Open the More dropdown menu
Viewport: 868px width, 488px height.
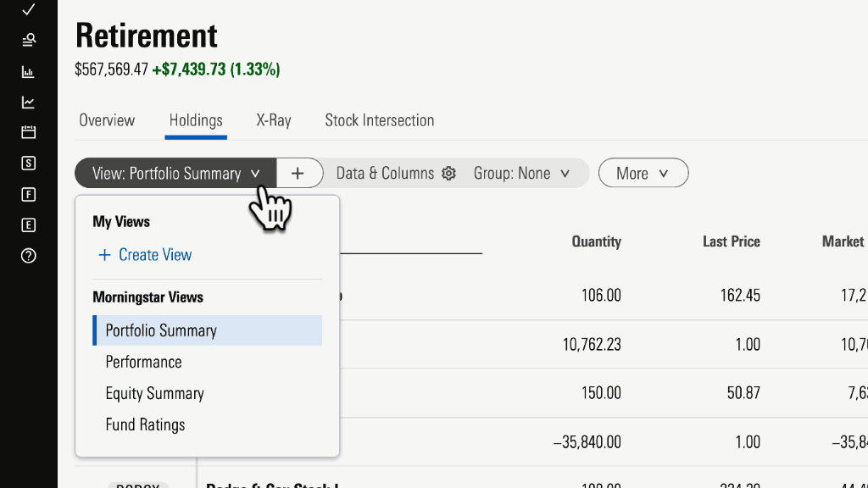[x=643, y=173]
